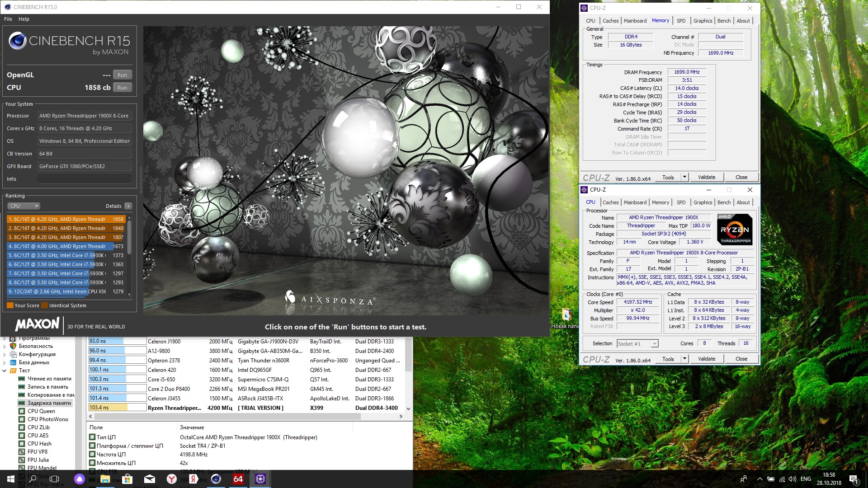868x488 pixels.
Task: Click the Cinebench Info input field
Action: click(x=85, y=179)
